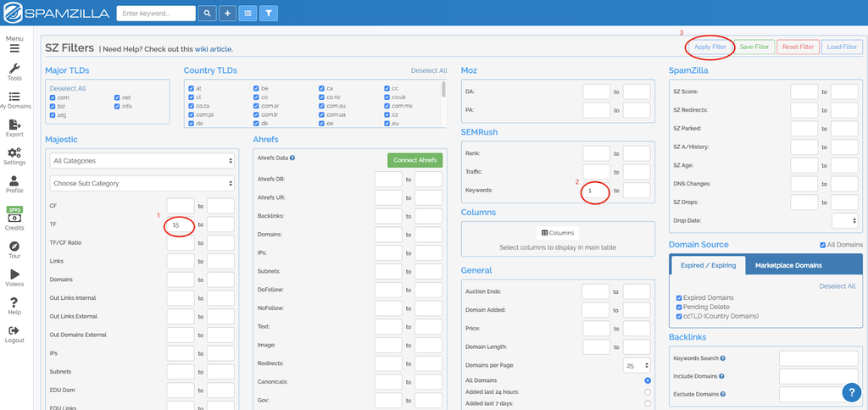Click the search magnifier button

click(x=208, y=14)
